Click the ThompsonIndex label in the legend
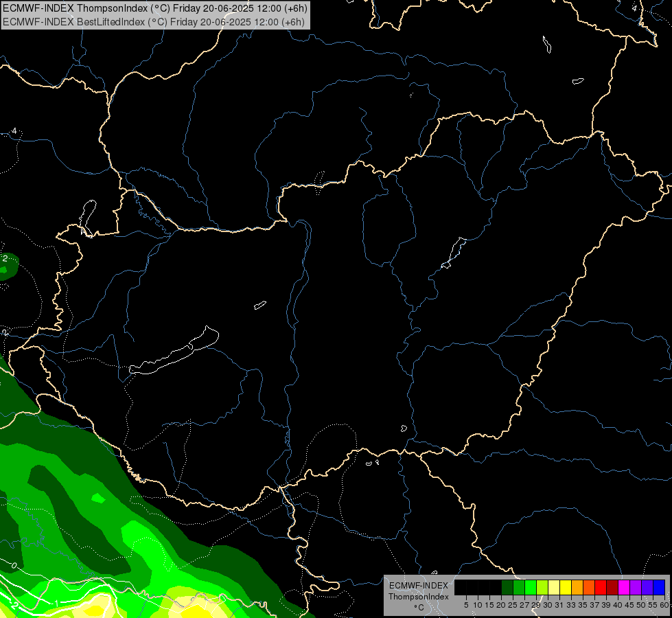Screen dimensions: 672x618 point(418,597)
